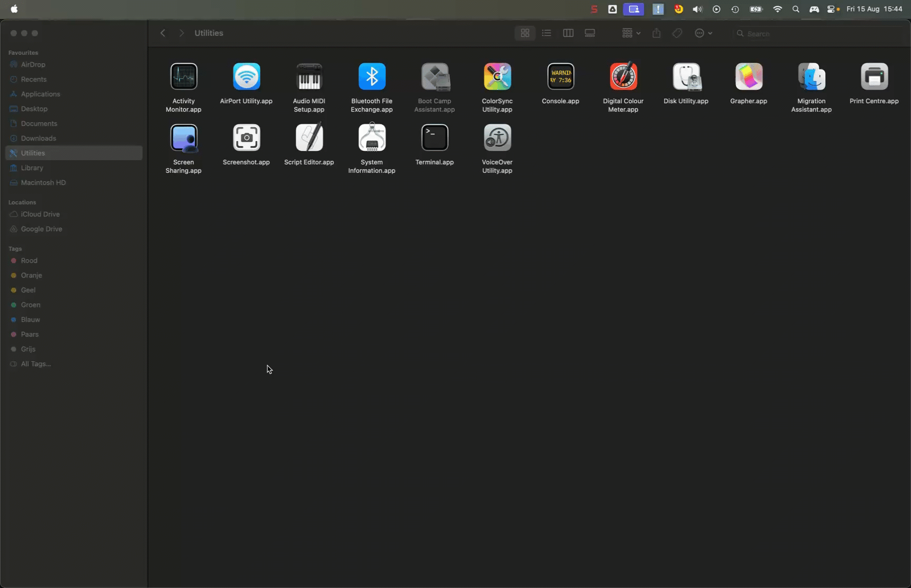Select the Print Centre.app icon
Viewport: 911px width, 588px height.
(x=874, y=77)
